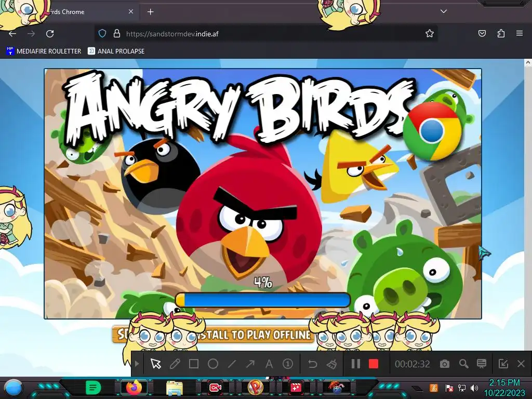
Task: Minimize recorder toolbar with the arrow-box icon
Action: coord(503,364)
